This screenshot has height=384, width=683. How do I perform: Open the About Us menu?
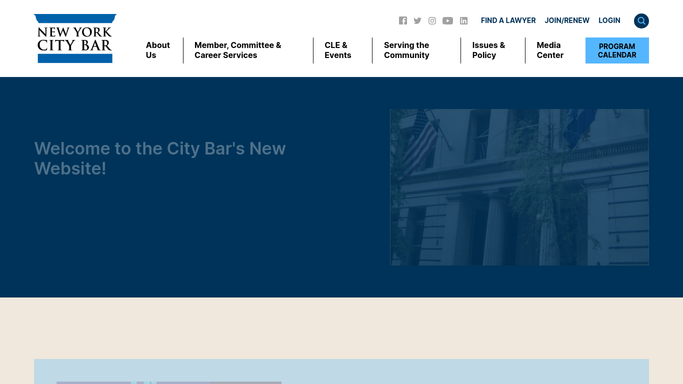coord(158,50)
